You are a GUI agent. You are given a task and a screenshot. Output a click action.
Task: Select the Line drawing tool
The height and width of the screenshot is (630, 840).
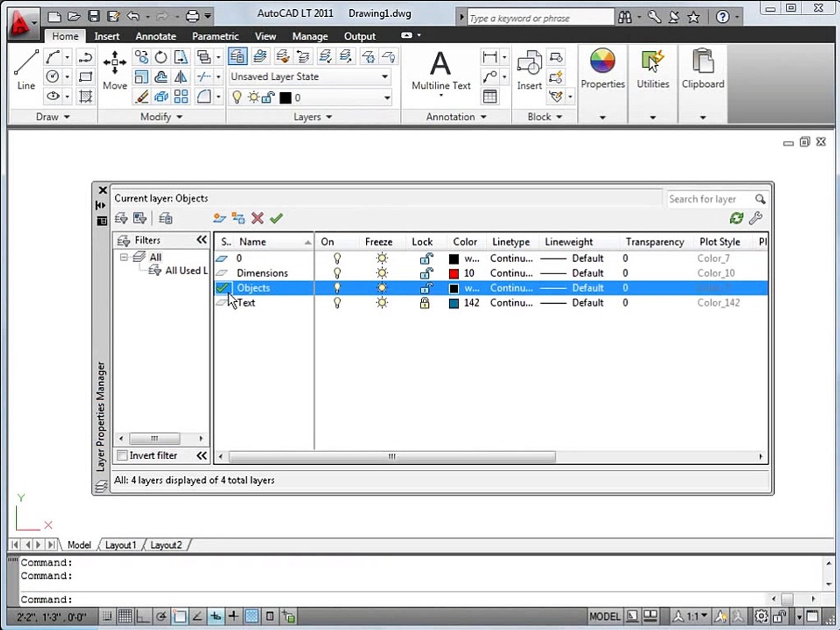[x=26, y=70]
